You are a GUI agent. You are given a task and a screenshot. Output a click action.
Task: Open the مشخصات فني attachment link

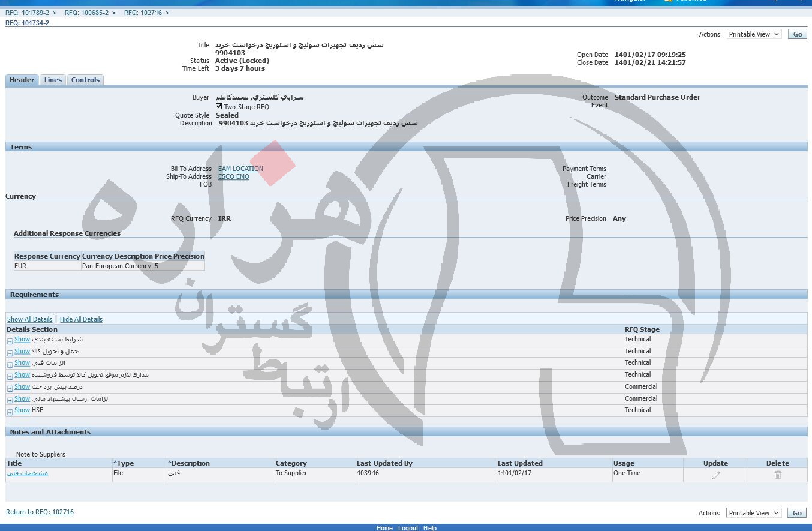(x=28, y=473)
